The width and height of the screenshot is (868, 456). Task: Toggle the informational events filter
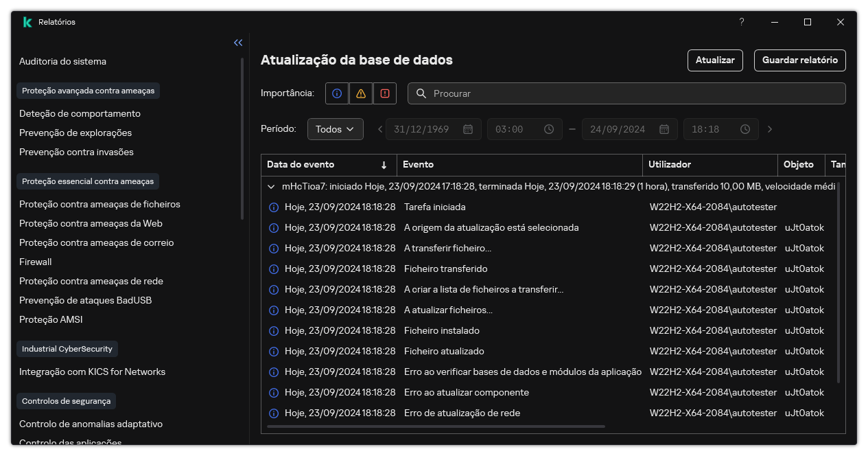336,93
